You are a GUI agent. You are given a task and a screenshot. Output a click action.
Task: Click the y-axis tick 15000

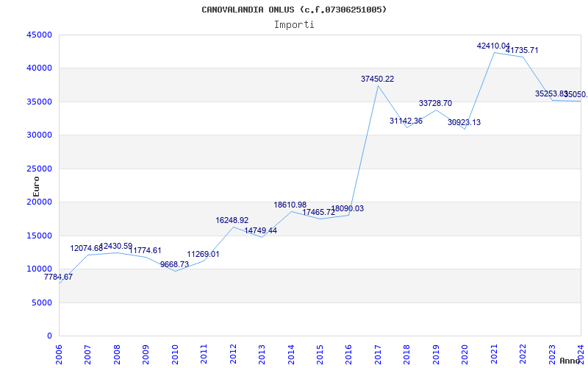[x=40, y=236]
